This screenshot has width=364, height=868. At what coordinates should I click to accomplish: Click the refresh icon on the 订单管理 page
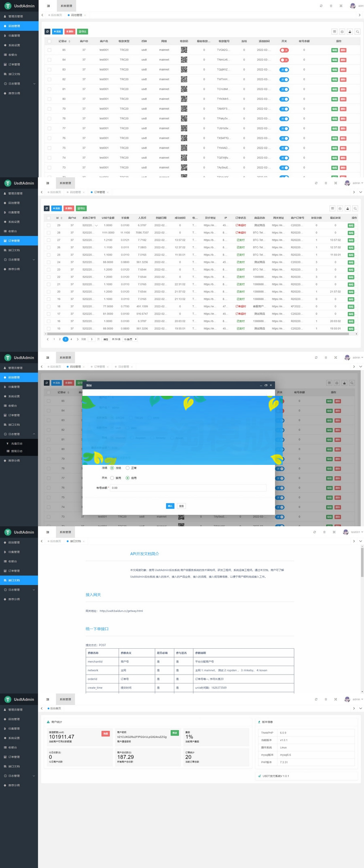(x=47, y=208)
